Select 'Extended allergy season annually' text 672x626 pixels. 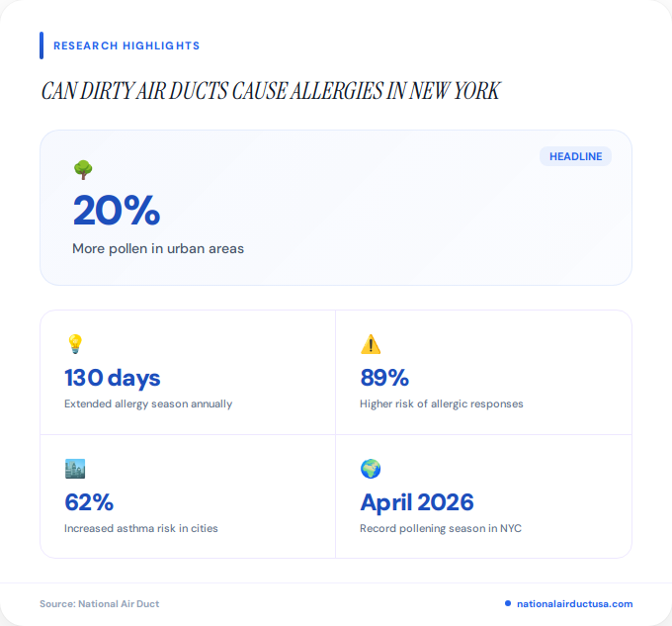pos(148,403)
